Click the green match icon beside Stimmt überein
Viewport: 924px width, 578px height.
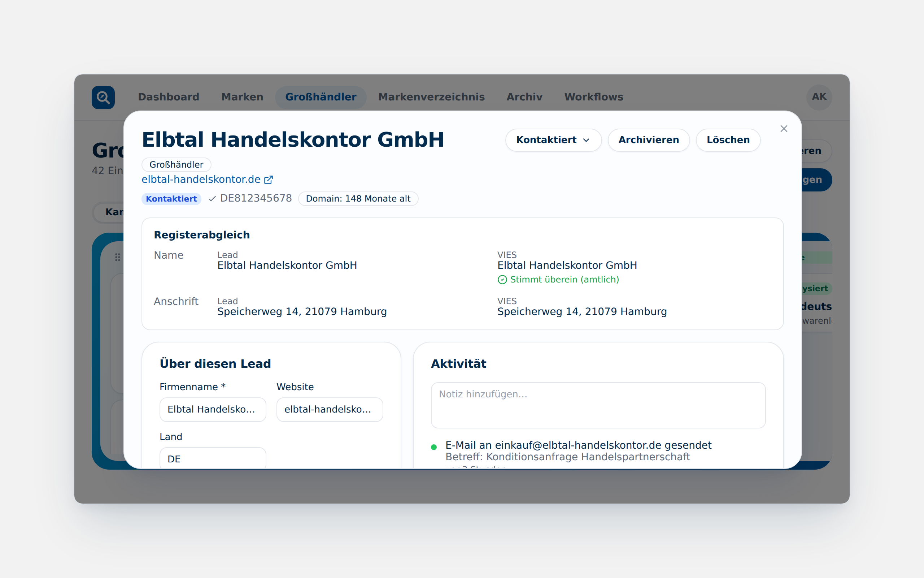coord(502,280)
